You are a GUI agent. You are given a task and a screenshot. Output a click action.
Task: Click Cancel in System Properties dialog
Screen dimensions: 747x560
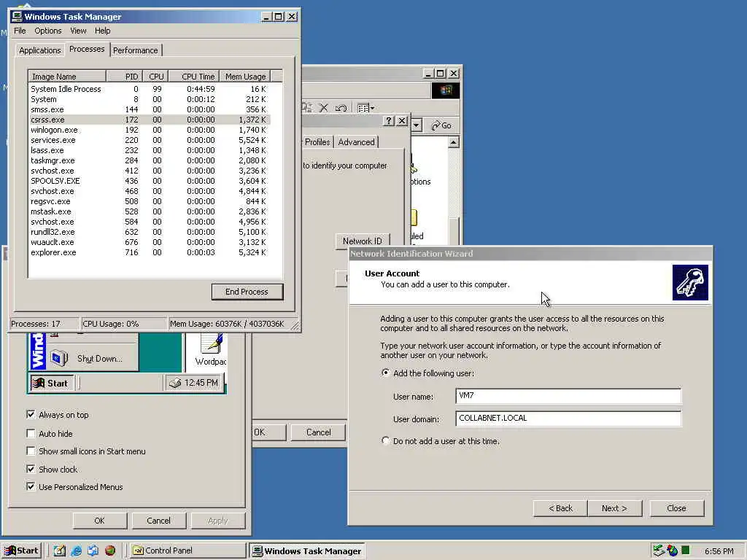point(318,432)
